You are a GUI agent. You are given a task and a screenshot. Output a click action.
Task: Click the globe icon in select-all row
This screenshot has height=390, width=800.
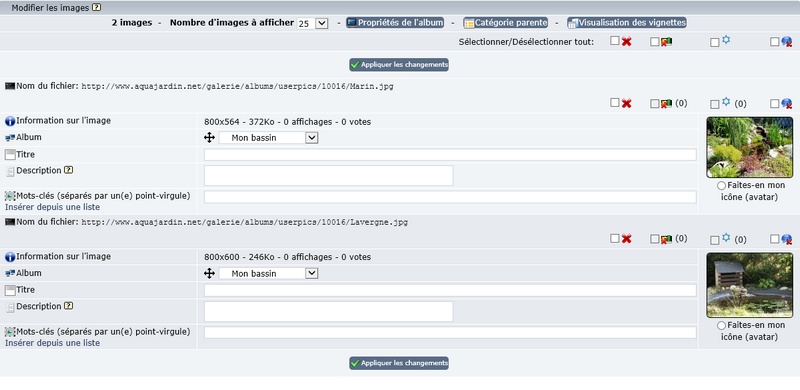[787, 42]
